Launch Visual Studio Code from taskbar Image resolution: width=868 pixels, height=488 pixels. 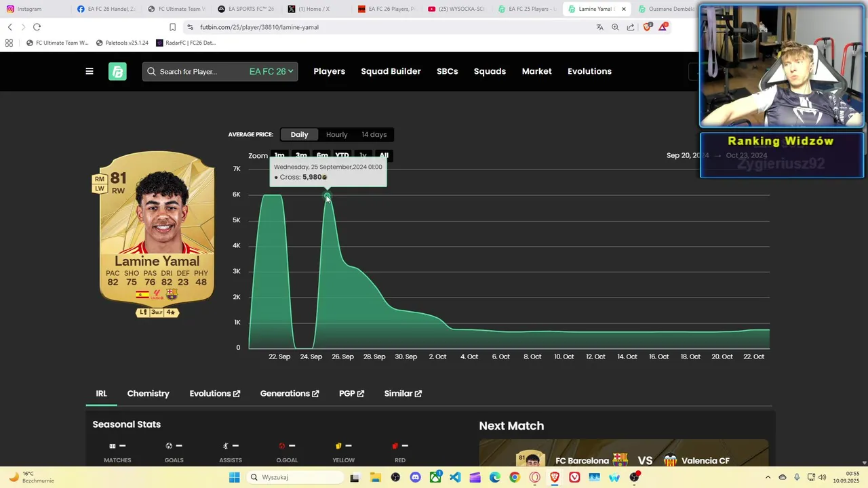[455, 477]
